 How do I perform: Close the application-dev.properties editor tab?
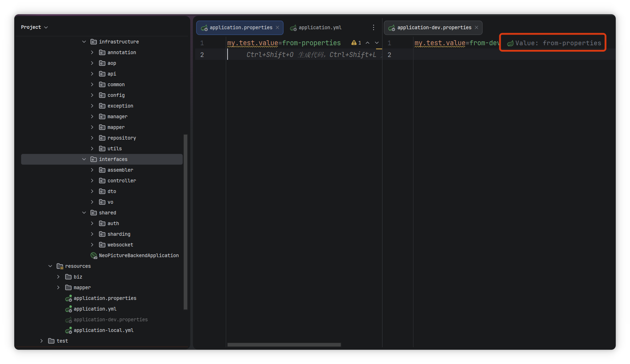click(x=477, y=27)
